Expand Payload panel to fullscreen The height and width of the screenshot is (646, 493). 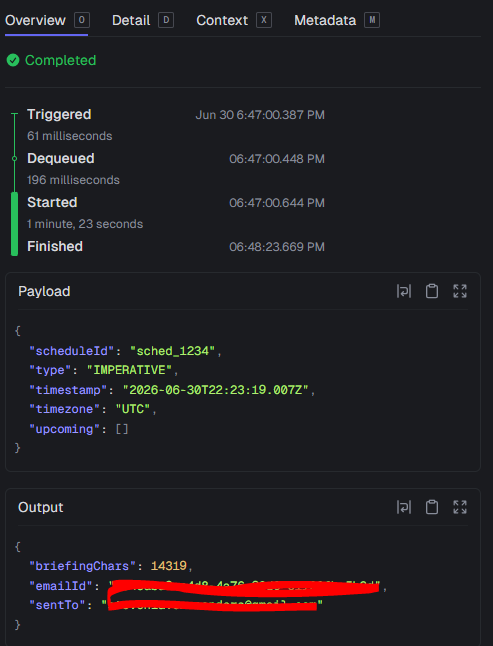point(460,291)
